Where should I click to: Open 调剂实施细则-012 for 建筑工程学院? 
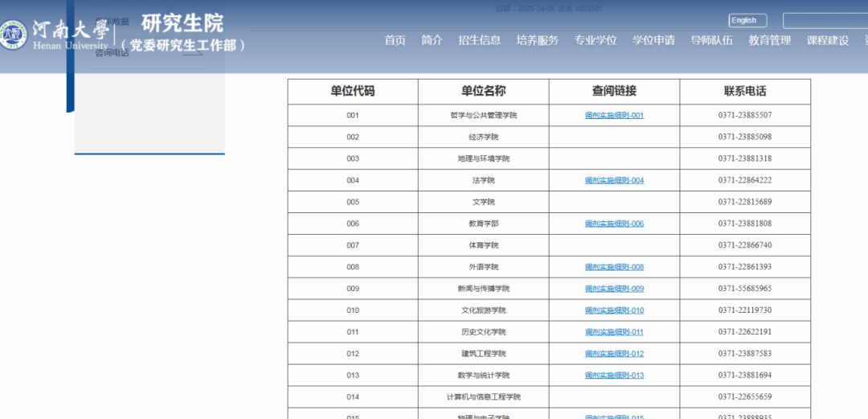(x=614, y=354)
